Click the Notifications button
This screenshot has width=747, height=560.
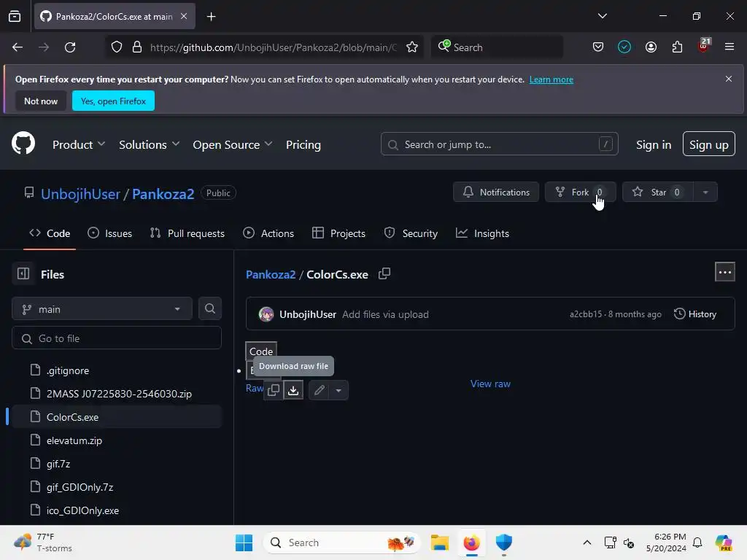pos(496,192)
